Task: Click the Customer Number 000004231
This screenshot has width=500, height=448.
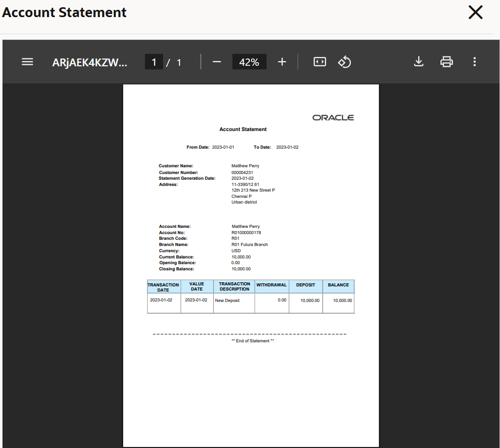Action: pos(242,172)
